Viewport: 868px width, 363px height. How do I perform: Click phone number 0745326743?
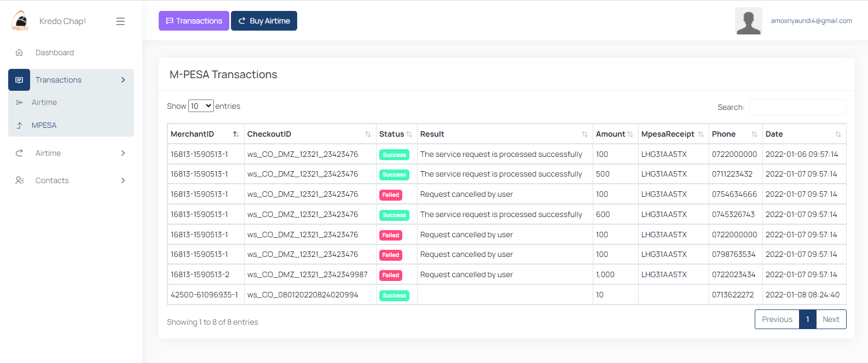click(733, 214)
